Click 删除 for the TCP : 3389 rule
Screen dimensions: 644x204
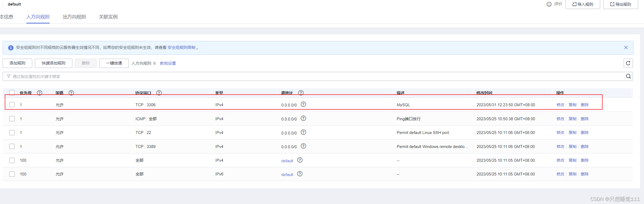click(585, 147)
